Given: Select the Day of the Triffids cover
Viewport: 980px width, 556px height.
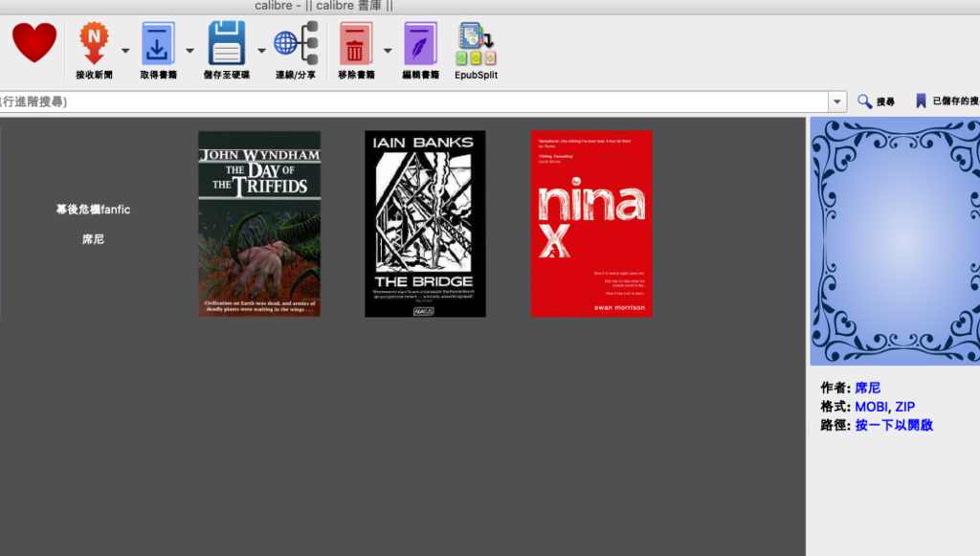Looking at the screenshot, I should (x=259, y=224).
